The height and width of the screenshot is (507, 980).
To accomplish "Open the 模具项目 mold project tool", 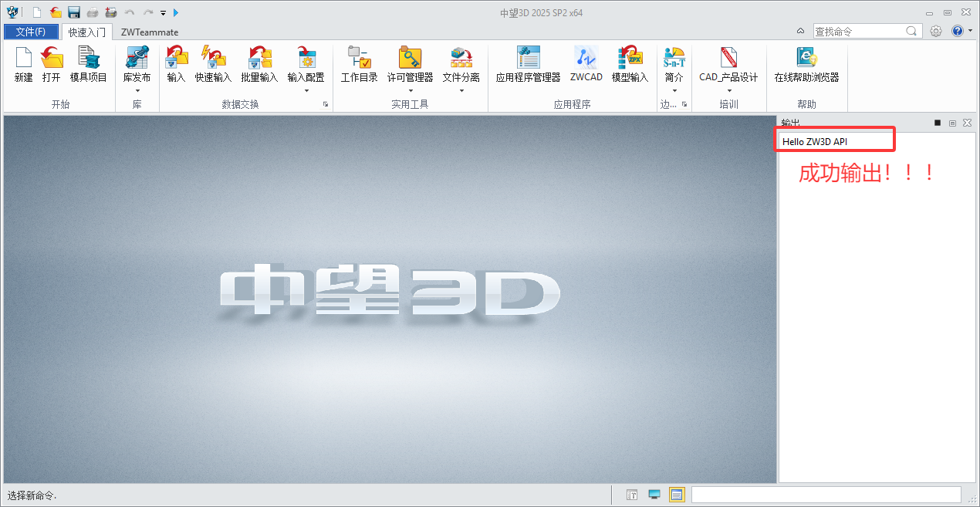I will (x=89, y=58).
